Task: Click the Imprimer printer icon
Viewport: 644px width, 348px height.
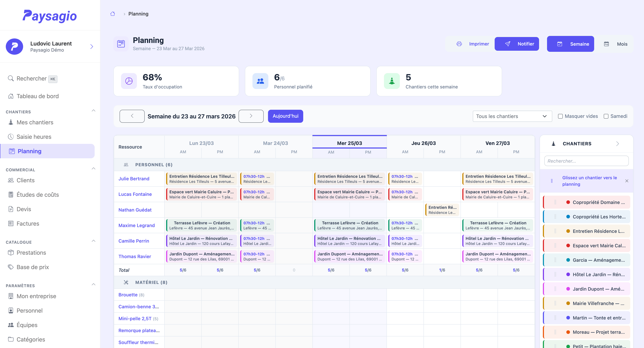Action: (459, 44)
